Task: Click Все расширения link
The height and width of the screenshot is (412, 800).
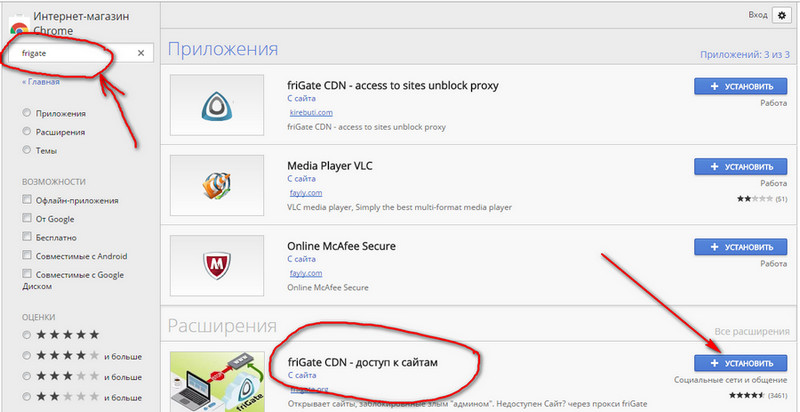Action: click(x=752, y=331)
